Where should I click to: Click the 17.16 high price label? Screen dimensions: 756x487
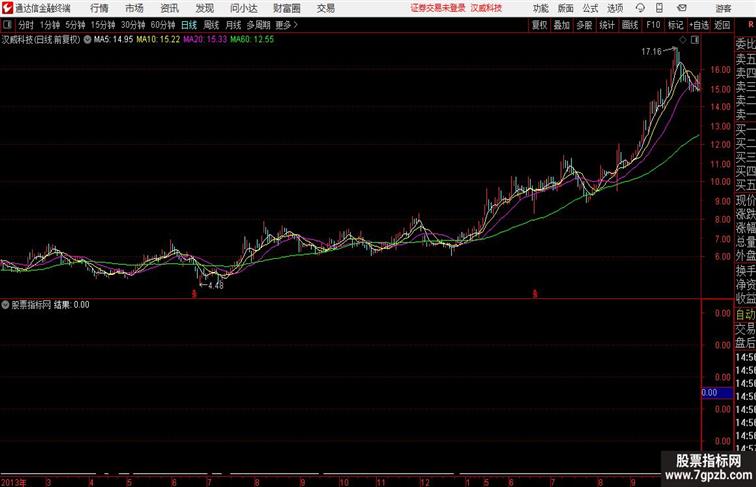pos(651,52)
